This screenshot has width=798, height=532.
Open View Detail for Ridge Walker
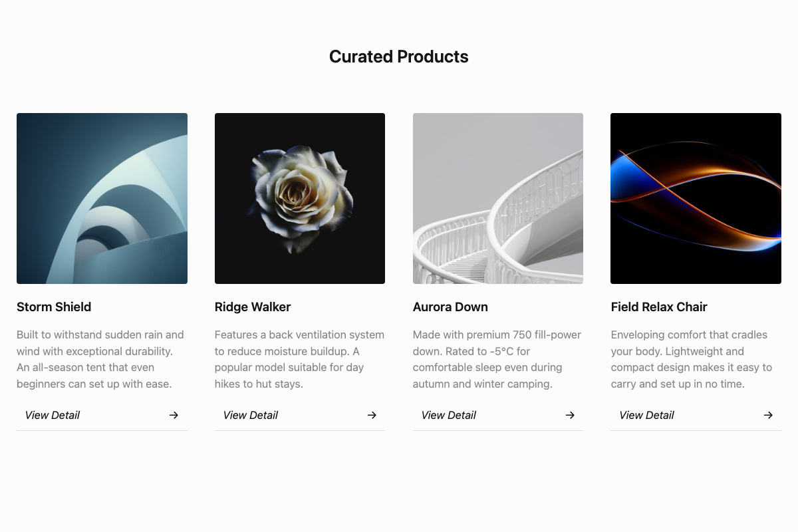click(251, 415)
